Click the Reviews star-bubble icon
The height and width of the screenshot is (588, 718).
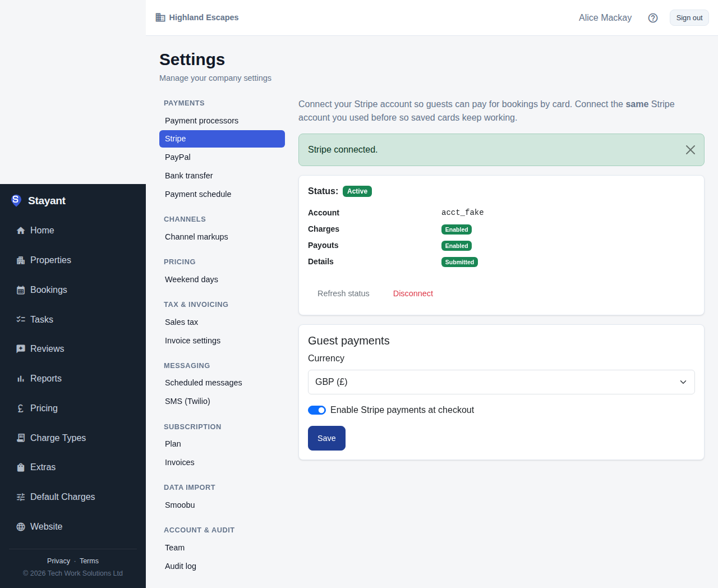[21, 349]
